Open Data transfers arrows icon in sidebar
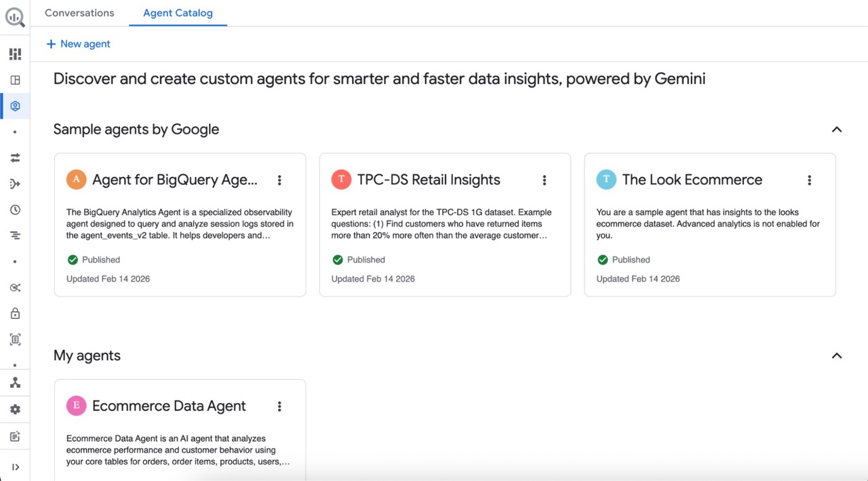Viewport: 868px width, 481px height. pos(15,157)
